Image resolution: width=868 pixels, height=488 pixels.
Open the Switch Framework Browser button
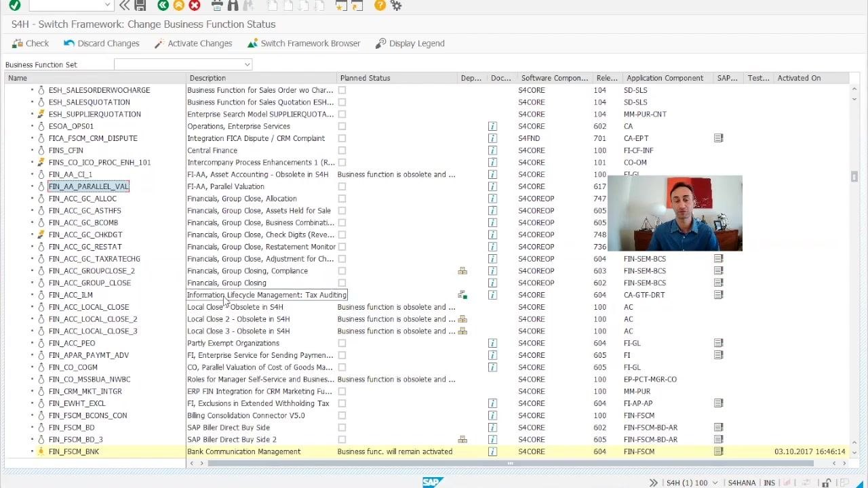tap(303, 43)
